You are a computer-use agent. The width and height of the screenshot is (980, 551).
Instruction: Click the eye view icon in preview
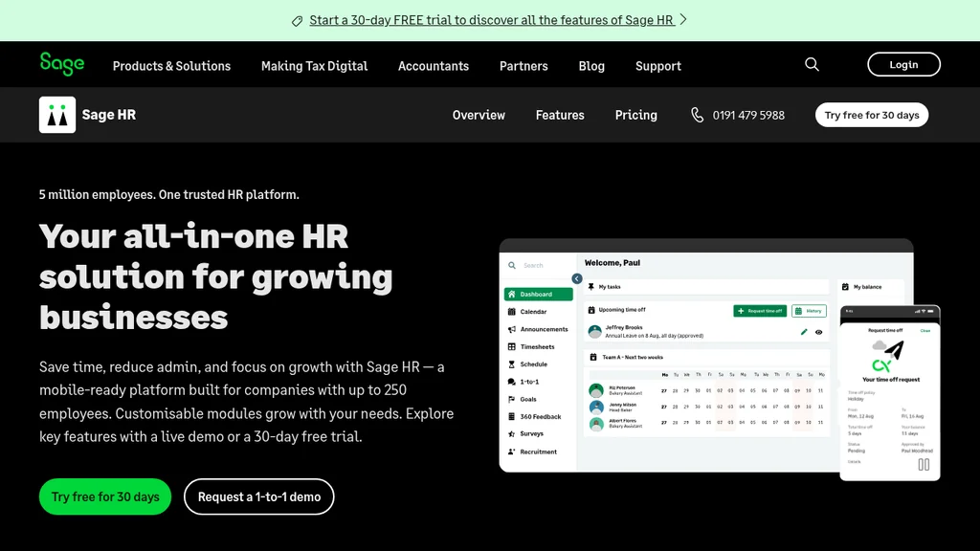point(819,332)
